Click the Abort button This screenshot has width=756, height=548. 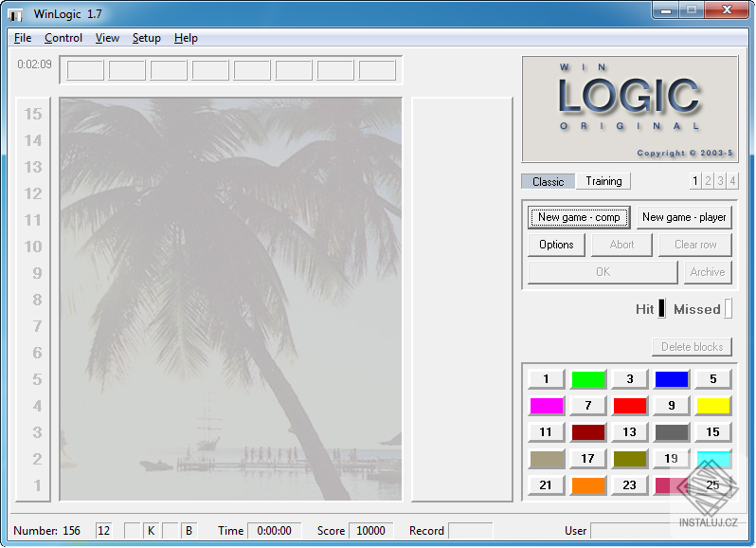click(621, 245)
